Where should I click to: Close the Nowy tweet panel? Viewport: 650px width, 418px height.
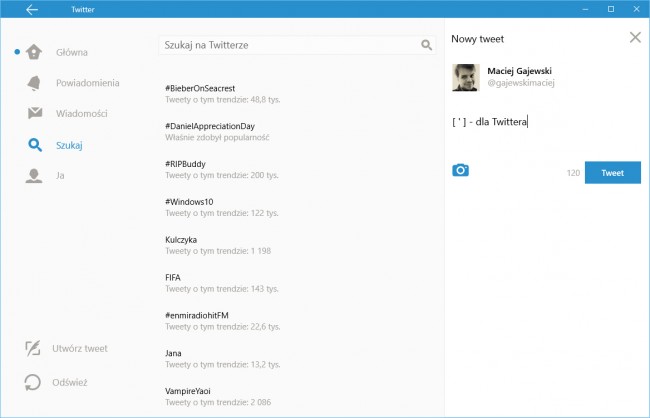click(x=635, y=37)
